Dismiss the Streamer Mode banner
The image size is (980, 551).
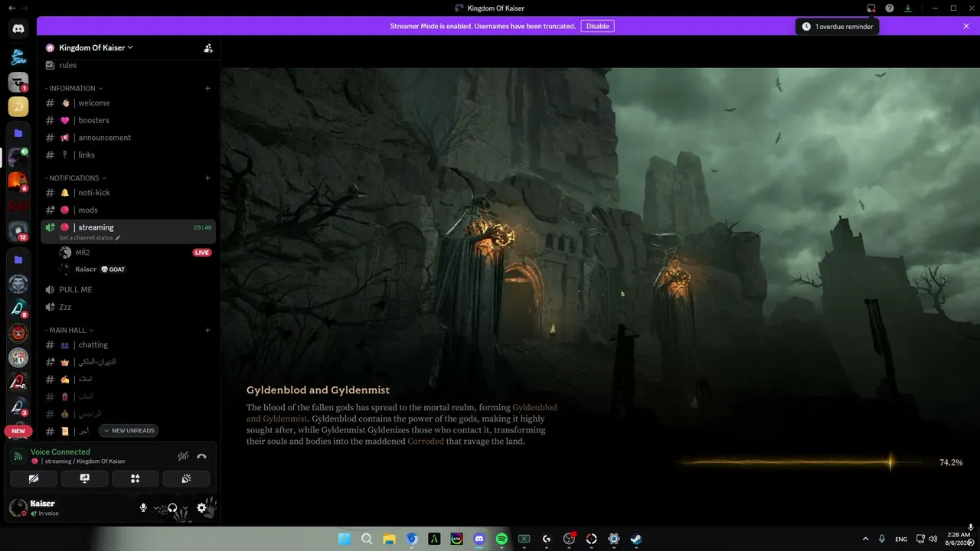(966, 26)
